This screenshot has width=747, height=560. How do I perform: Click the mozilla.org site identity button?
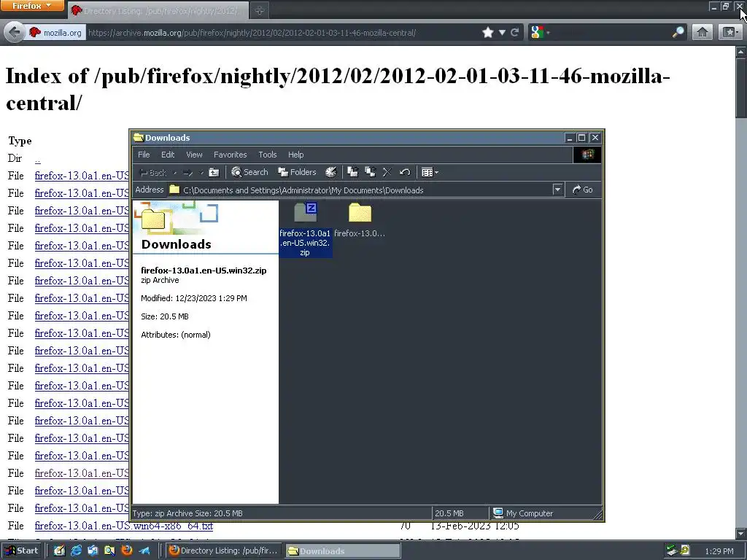click(x=55, y=33)
